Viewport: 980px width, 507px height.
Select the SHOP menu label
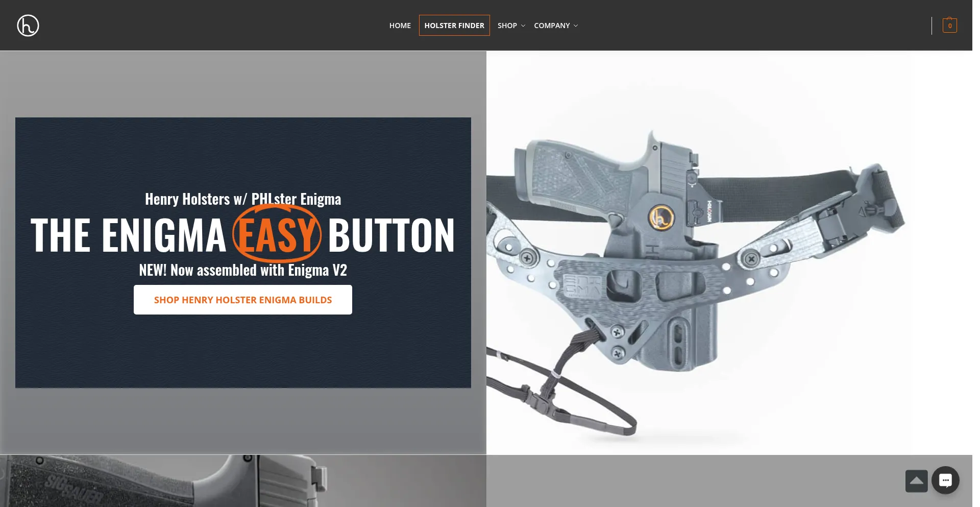point(507,26)
